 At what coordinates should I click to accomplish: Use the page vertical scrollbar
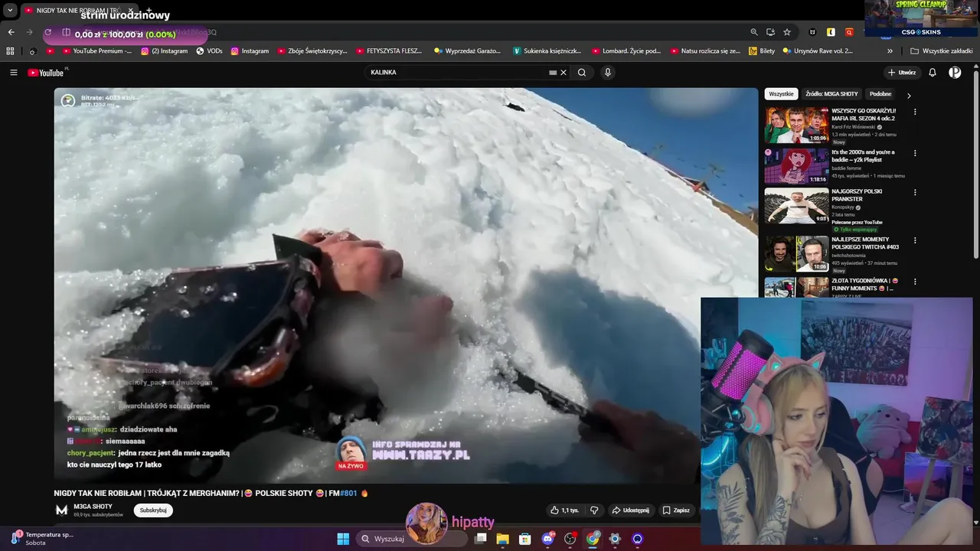tap(975, 165)
